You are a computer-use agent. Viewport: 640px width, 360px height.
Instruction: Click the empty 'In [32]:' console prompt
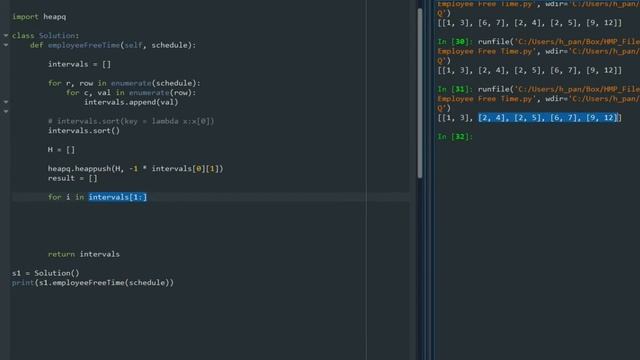(455, 136)
